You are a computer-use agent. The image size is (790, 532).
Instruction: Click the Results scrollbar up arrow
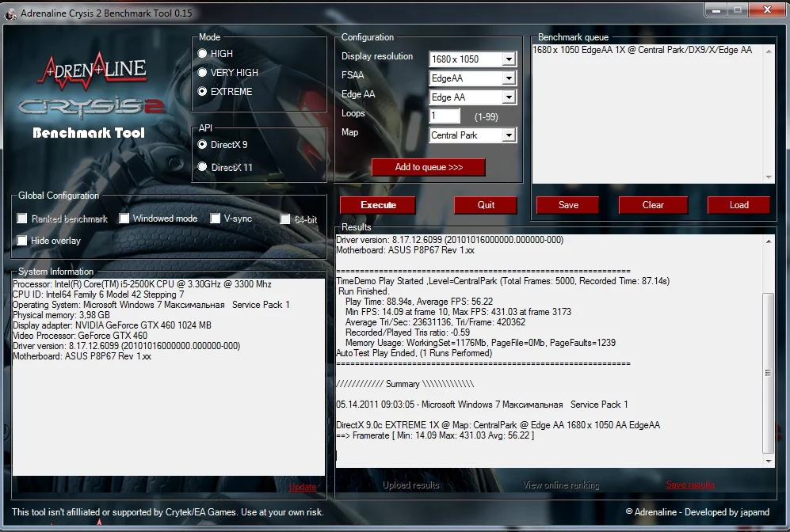[769, 241]
